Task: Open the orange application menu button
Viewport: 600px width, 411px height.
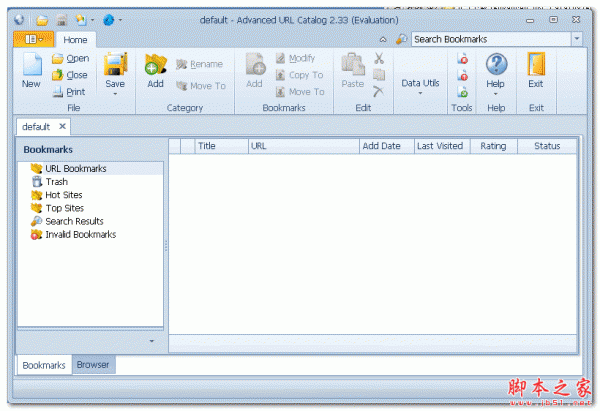Action: pos(33,39)
